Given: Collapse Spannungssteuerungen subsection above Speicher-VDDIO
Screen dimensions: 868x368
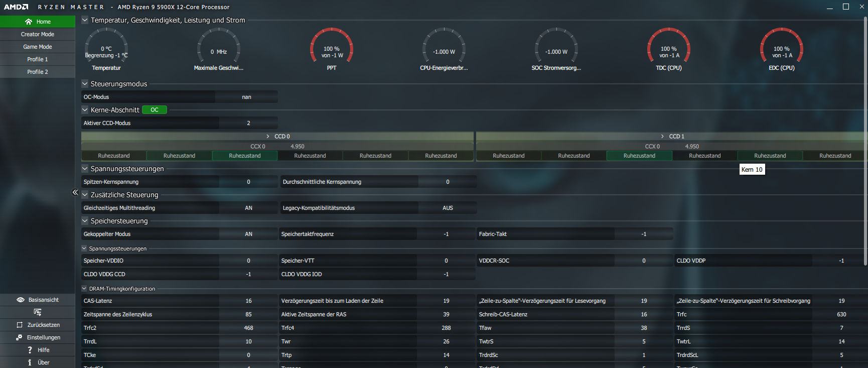Looking at the screenshot, I should pos(84,249).
